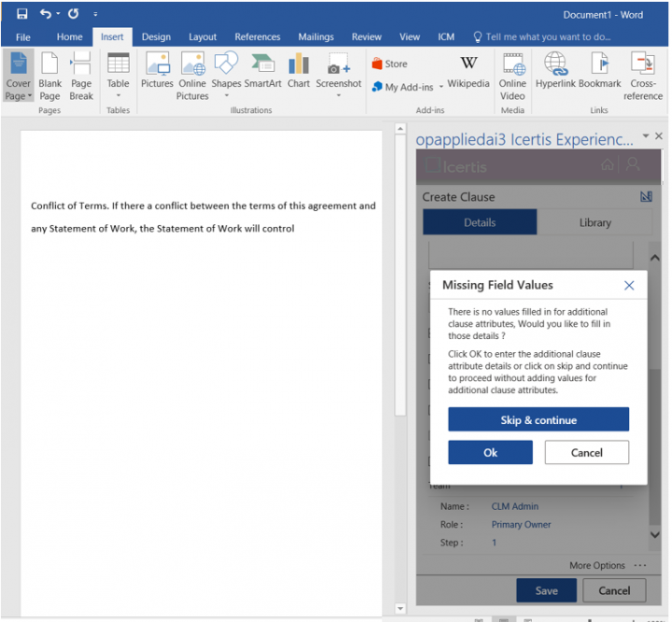Open the Wikipedia add-in
This screenshot has width=672, height=622.
pos(469,71)
